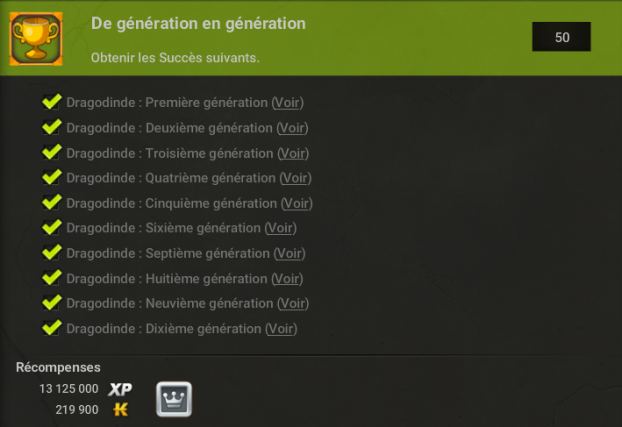This screenshot has width=622, height=427.
Task: Click the XP reward icon
Action: click(120, 389)
